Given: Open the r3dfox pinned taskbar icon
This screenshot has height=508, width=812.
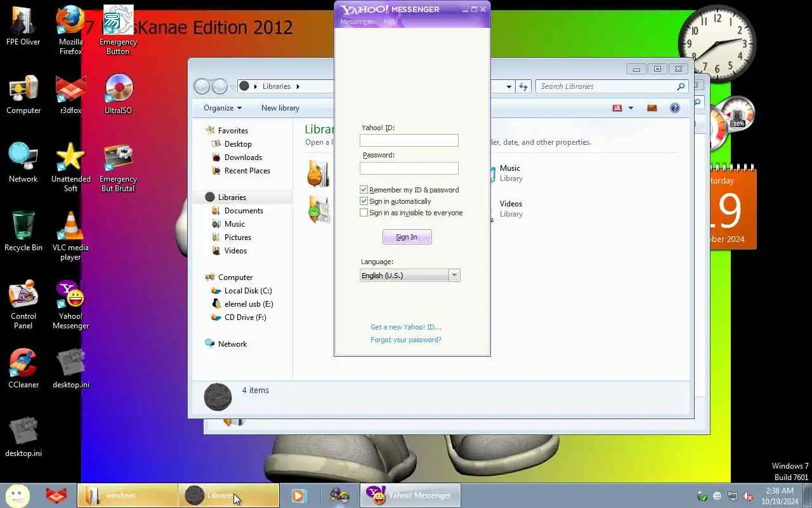Looking at the screenshot, I should pos(56,495).
